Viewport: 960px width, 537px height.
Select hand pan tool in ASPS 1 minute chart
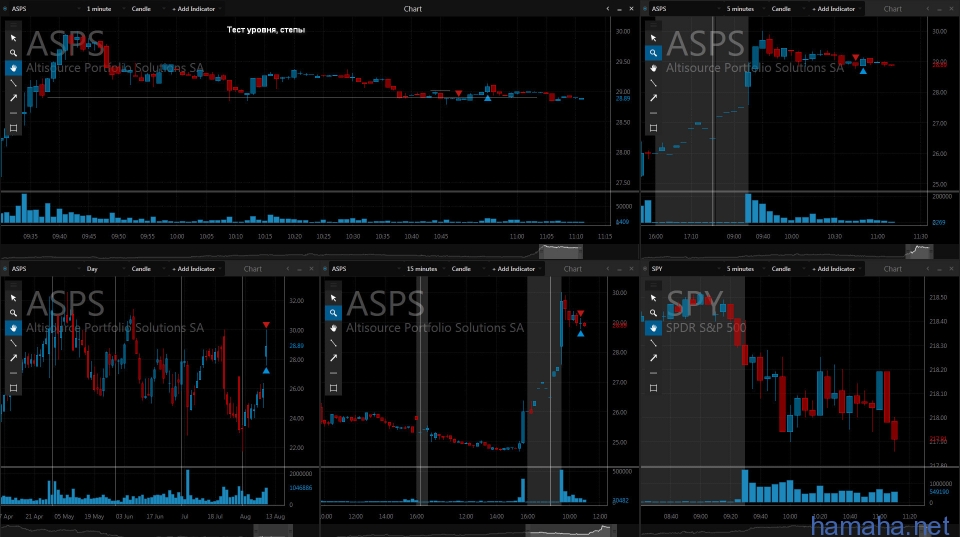[13, 68]
